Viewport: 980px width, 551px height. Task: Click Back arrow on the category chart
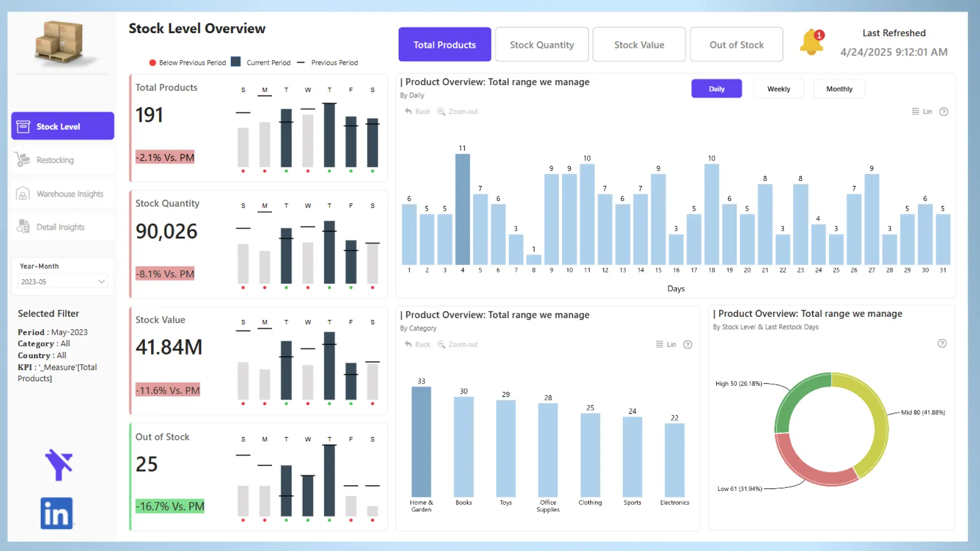tap(408, 344)
